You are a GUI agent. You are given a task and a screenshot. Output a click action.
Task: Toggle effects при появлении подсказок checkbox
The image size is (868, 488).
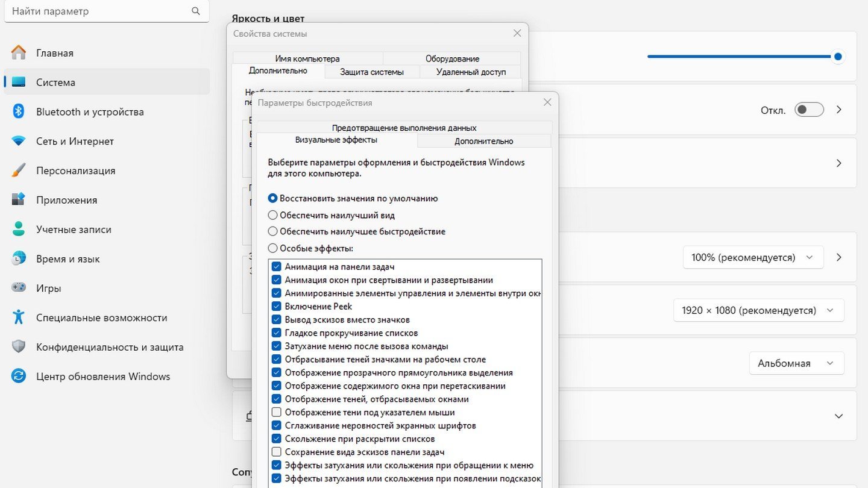tap(277, 479)
